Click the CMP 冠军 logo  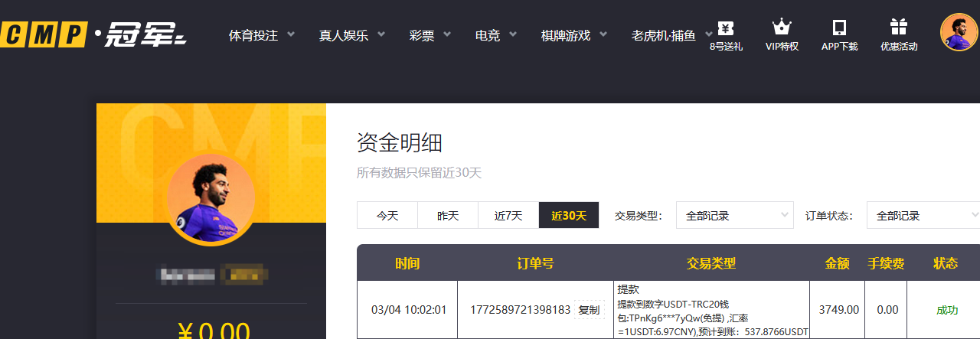93,34
